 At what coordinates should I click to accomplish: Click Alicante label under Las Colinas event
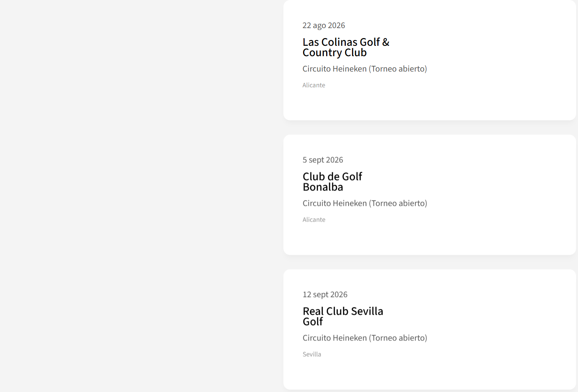click(x=313, y=85)
